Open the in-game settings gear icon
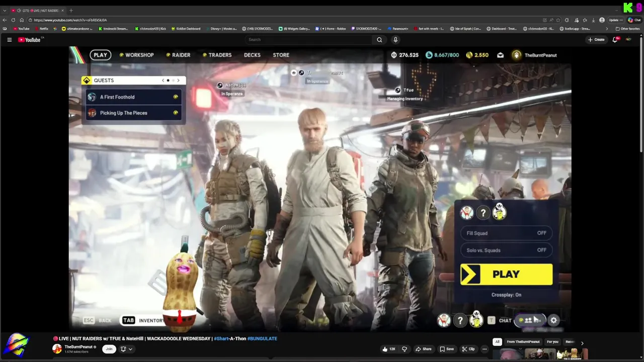This screenshot has width=644, height=362. pyautogui.click(x=554, y=320)
